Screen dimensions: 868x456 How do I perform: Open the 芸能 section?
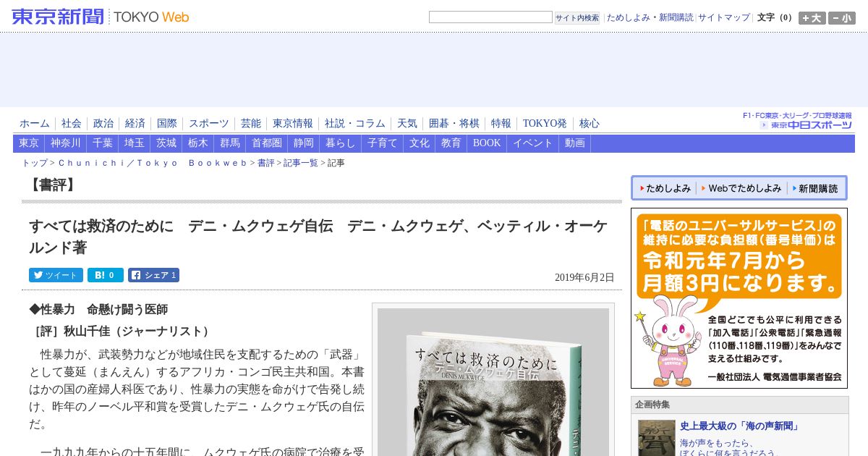click(251, 124)
